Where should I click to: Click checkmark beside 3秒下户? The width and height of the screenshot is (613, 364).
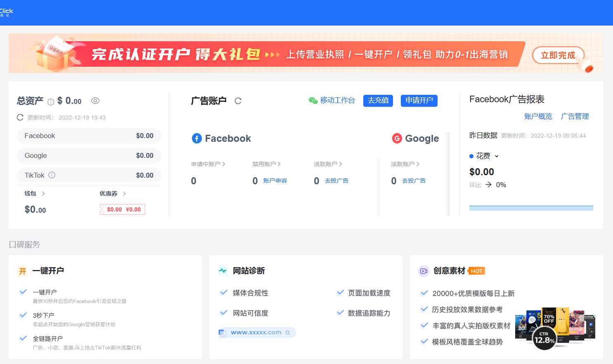(x=23, y=315)
